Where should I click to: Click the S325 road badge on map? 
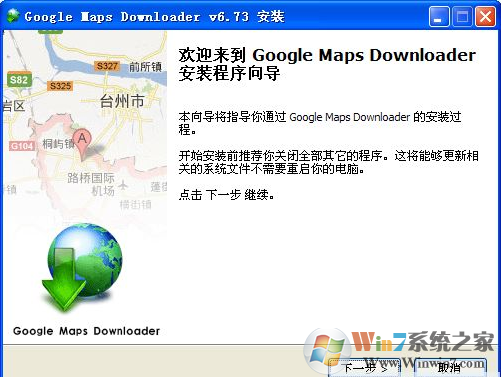click(60, 86)
